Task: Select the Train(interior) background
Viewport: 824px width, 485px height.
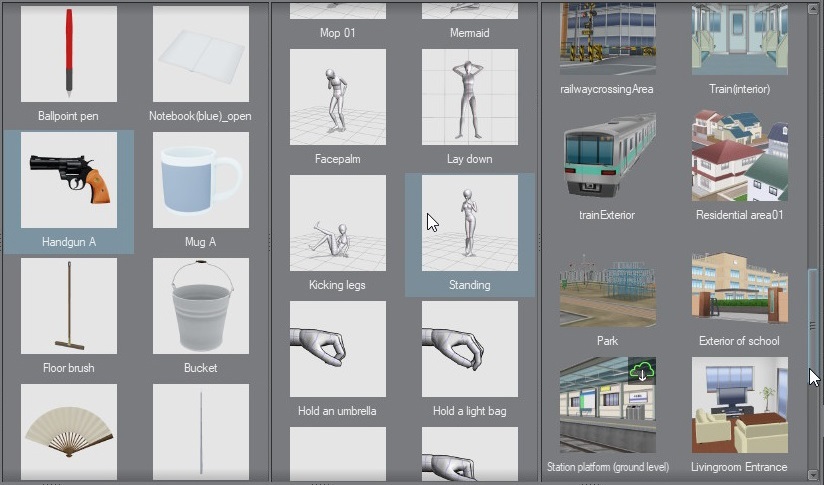Action: 739,38
